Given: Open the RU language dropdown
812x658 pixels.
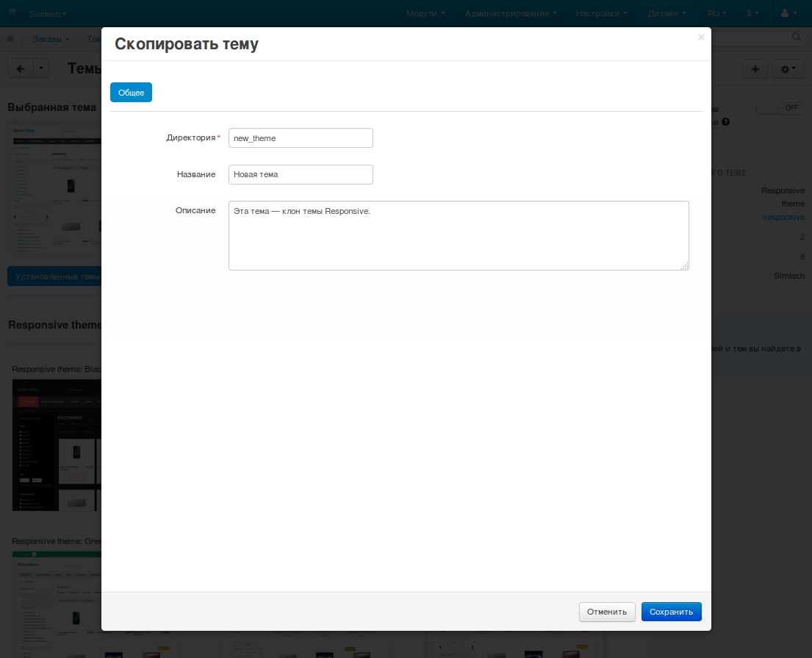Looking at the screenshot, I should 716,13.
